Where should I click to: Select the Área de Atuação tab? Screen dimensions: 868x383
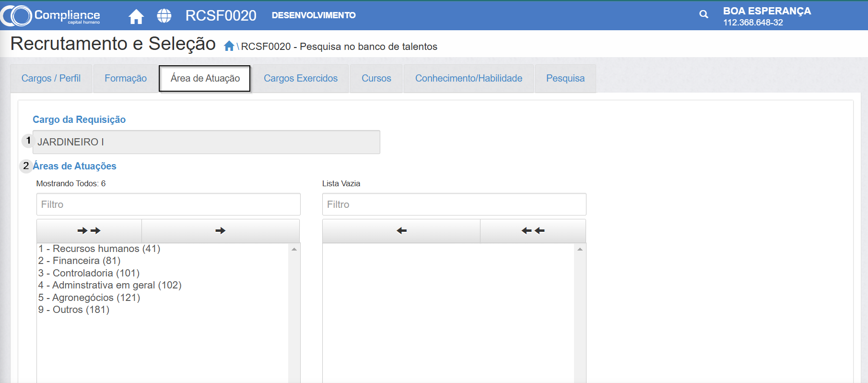[x=205, y=78]
